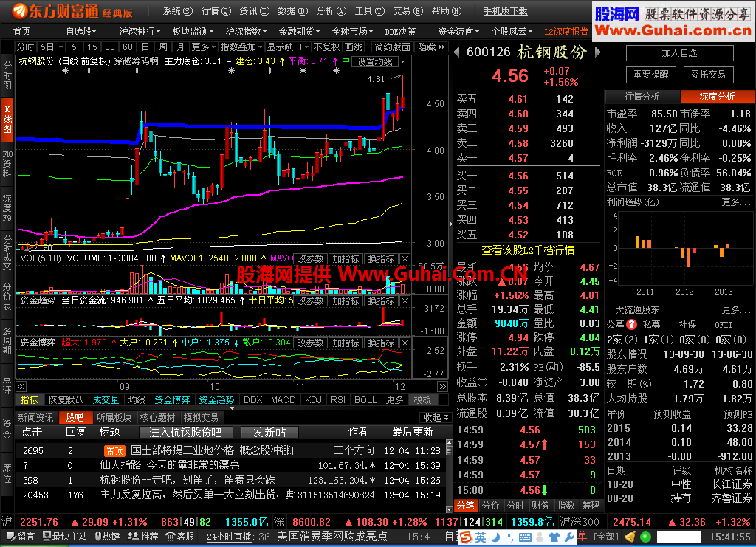Screen dimensions: 756x547
Task: Close the VOL volume indicator panel
Action: tap(404, 259)
